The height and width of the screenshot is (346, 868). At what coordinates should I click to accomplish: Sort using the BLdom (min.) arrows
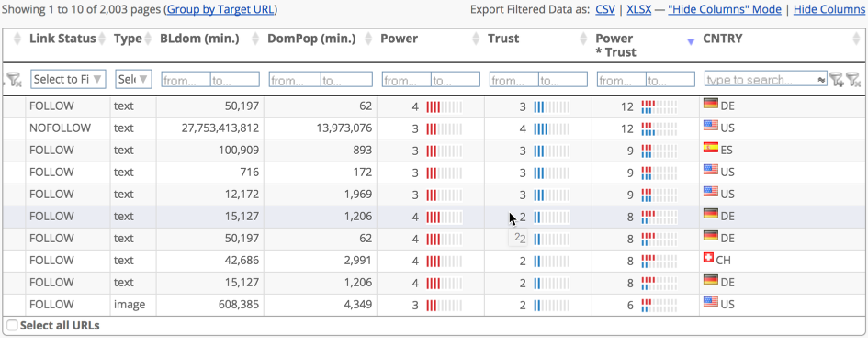255,39
